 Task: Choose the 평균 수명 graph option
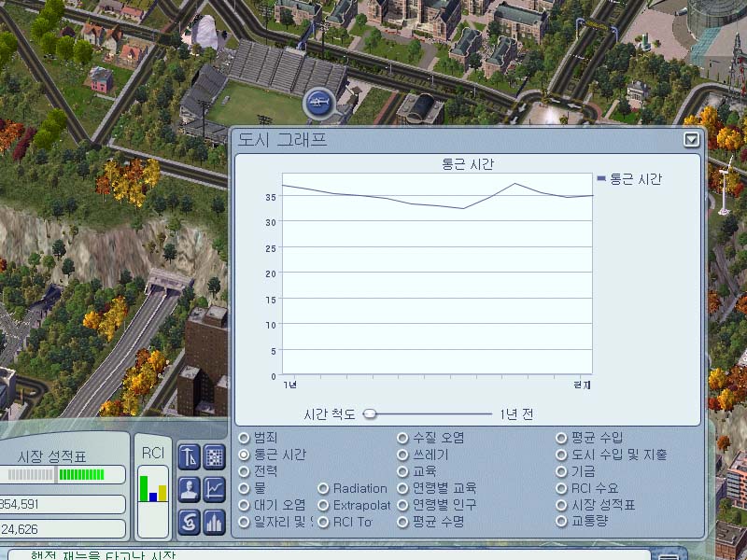[402, 522]
